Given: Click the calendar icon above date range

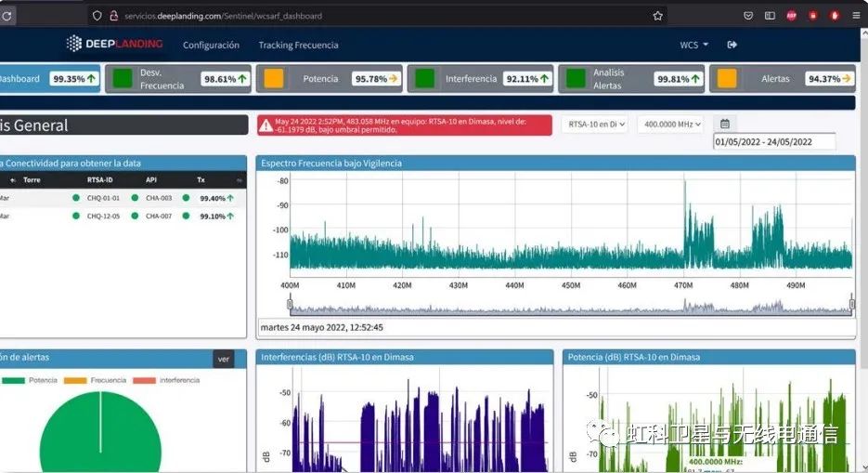Looking at the screenshot, I should [x=725, y=124].
